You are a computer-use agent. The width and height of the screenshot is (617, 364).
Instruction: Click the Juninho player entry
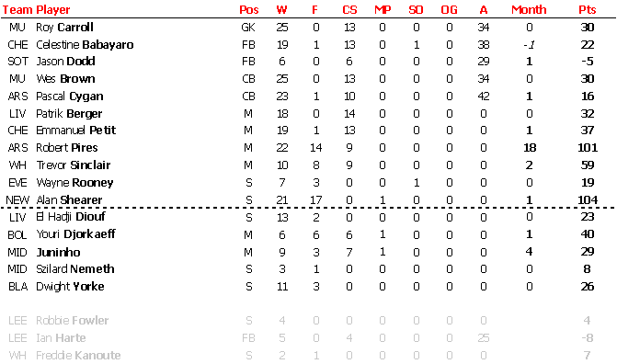click(x=58, y=252)
